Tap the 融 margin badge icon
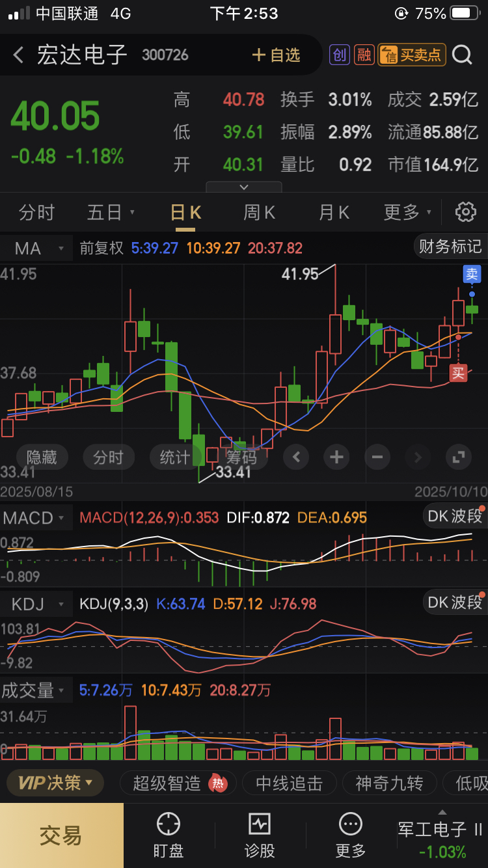Screen dimensions: 488x868 pyautogui.click(x=364, y=55)
